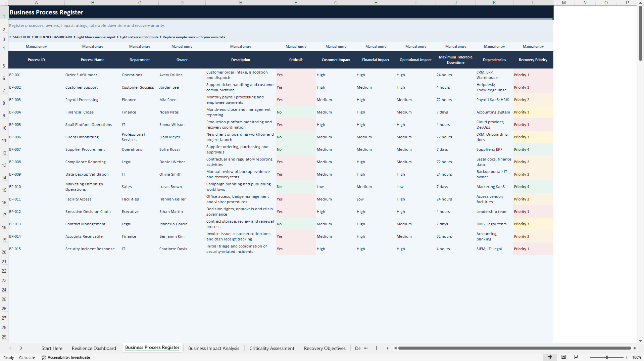The image size is (644, 361).
Task: Select the Order Fulfillment cell
Action: tap(93, 75)
